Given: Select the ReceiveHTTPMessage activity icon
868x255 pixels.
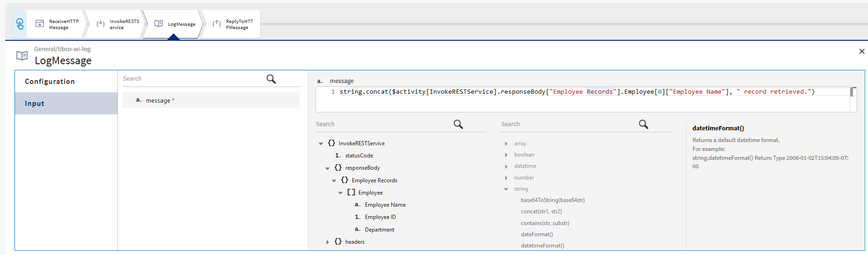Looking at the screenshot, I should point(40,24).
